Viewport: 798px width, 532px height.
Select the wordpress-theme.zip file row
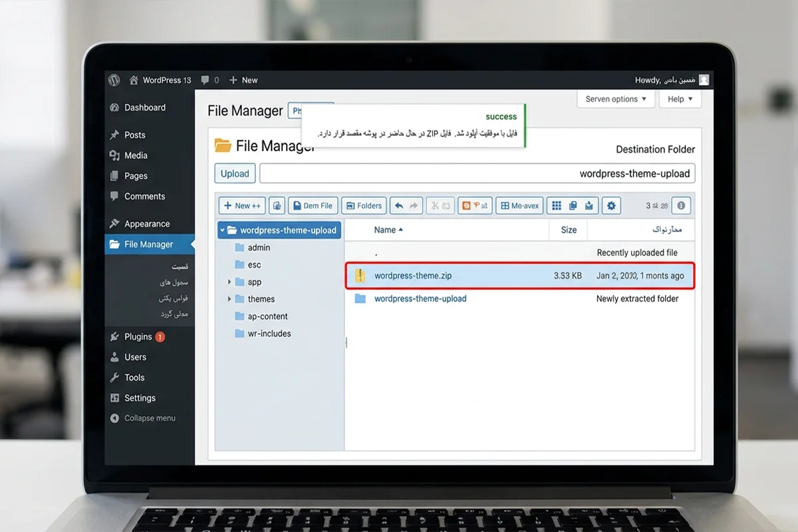(520, 275)
